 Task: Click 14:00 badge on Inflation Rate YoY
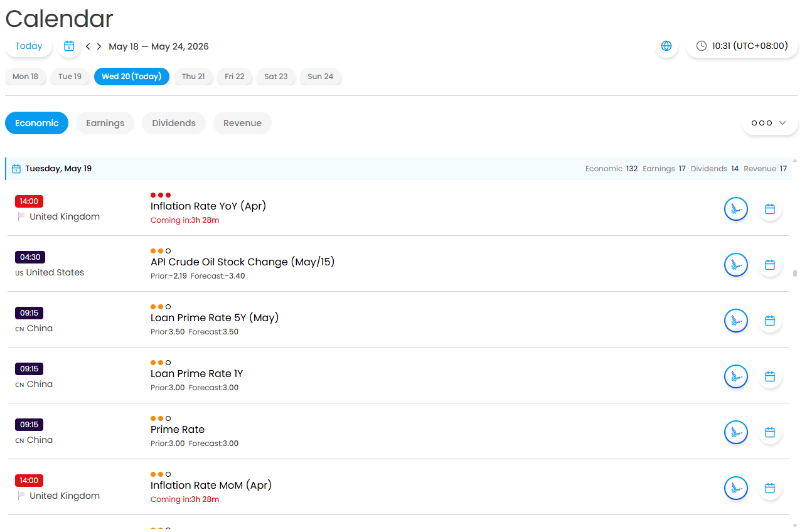[29, 201]
